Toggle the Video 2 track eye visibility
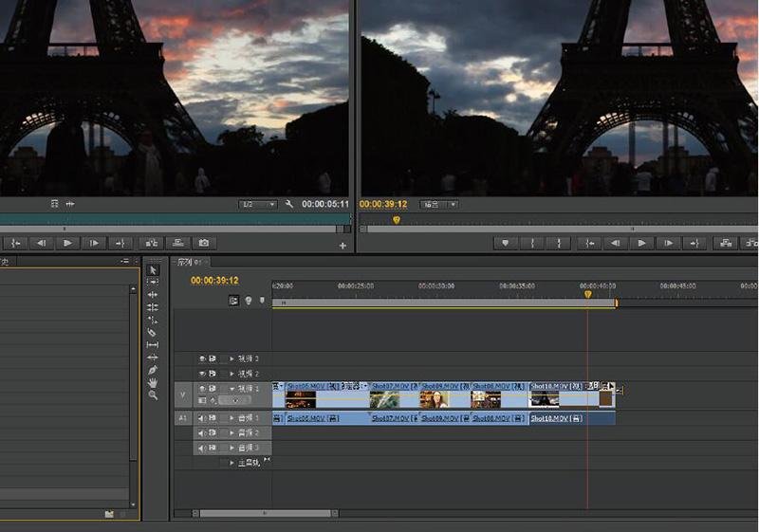This screenshot has width=759, height=532. coord(201,374)
